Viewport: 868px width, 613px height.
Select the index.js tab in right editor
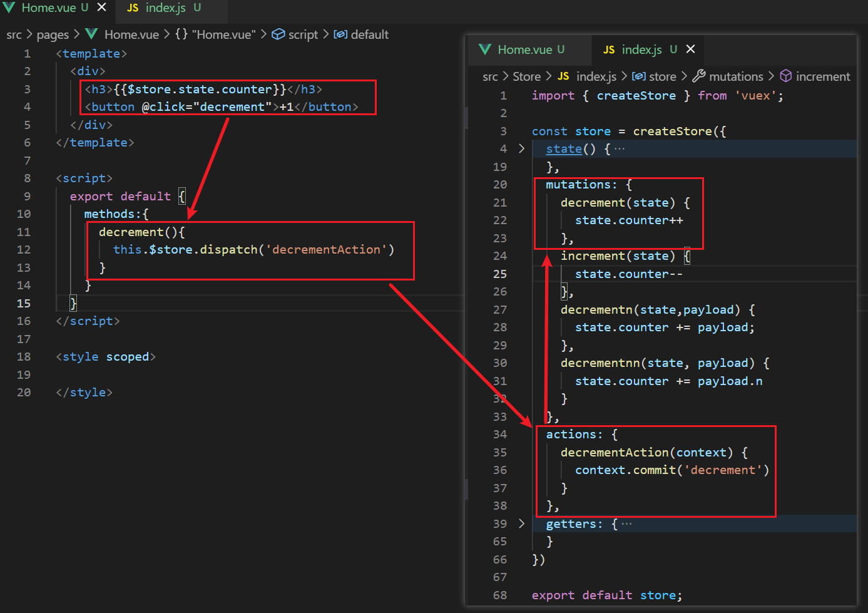(x=641, y=49)
